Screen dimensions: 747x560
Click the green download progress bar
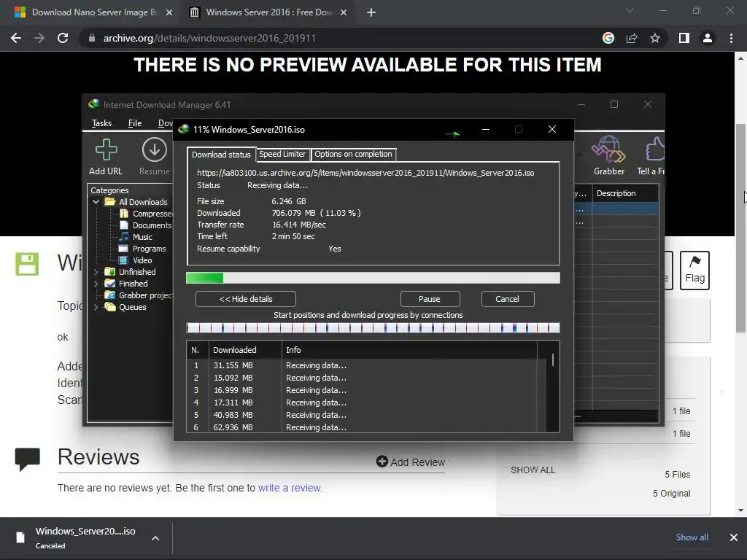[x=373, y=278]
